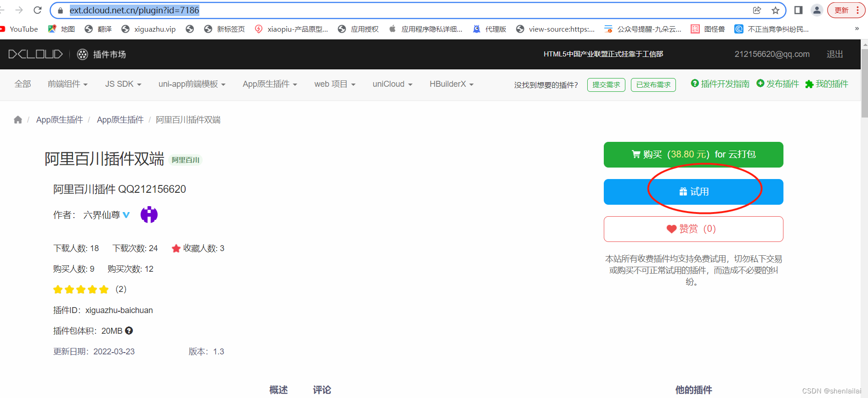Image resolution: width=868 pixels, height=398 pixels.
Task: Click the 212156620@qq.com account link
Action: [772, 54]
